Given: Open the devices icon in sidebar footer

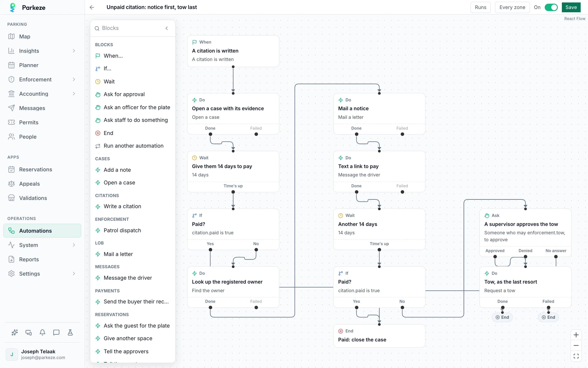Looking at the screenshot, I should point(28,332).
